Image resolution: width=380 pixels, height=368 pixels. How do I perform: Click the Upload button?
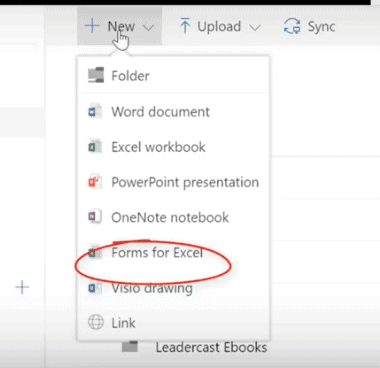point(220,26)
